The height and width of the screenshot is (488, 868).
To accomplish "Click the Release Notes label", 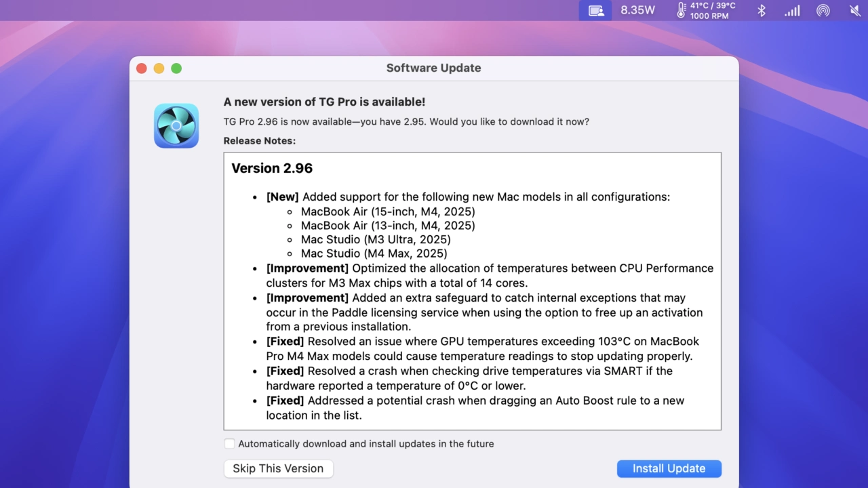I will point(260,141).
